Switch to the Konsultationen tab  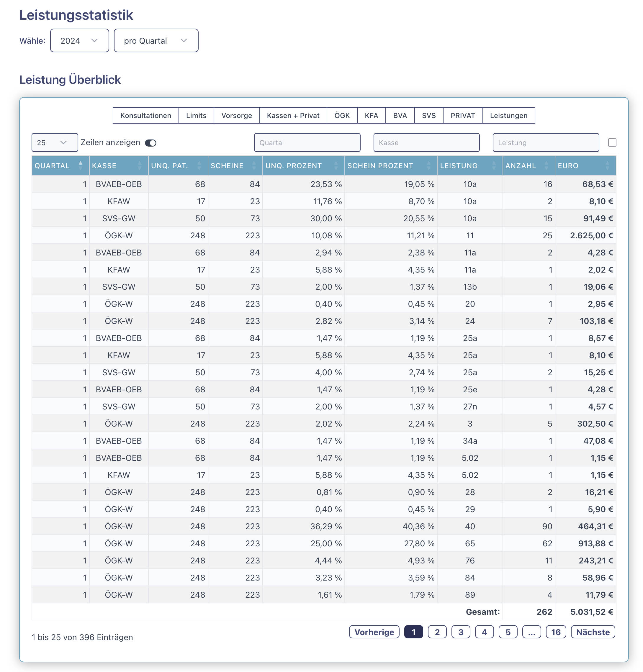pyautogui.click(x=146, y=115)
